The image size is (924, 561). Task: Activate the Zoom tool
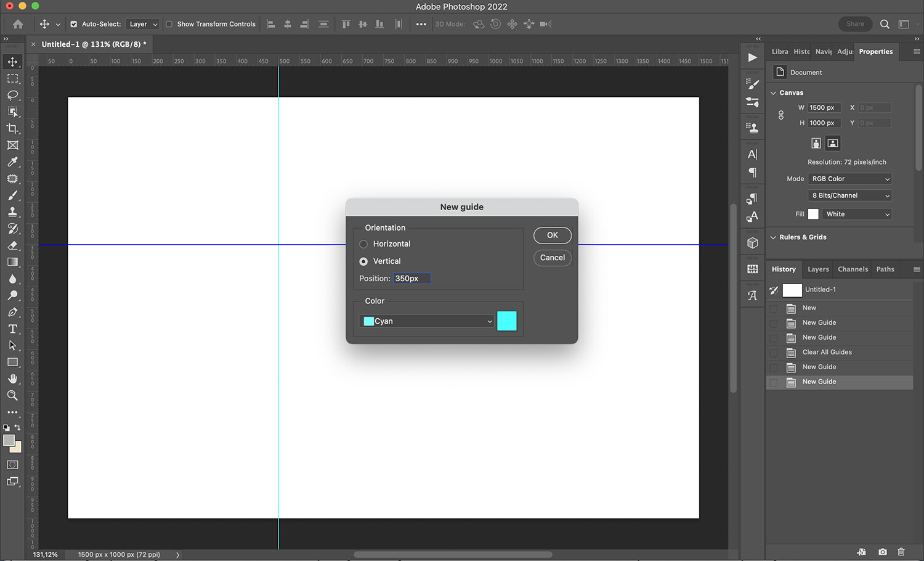12,395
